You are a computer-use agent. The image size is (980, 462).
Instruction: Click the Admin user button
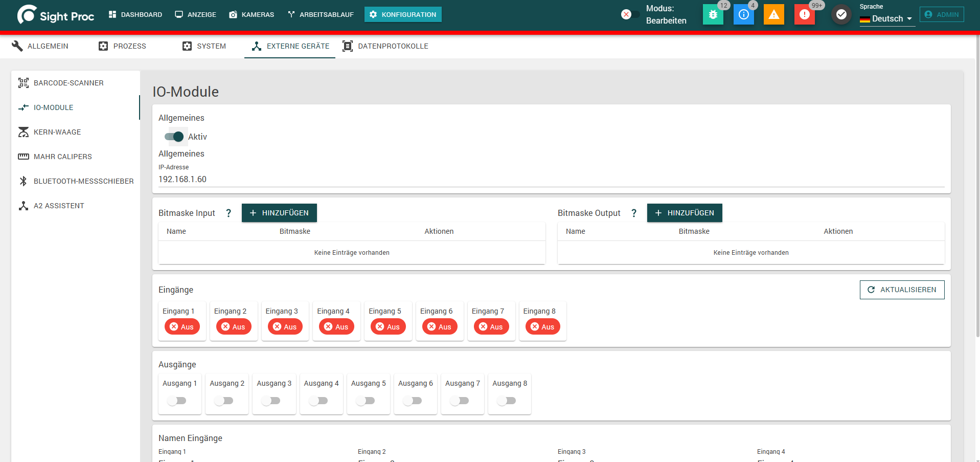[942, 14]
